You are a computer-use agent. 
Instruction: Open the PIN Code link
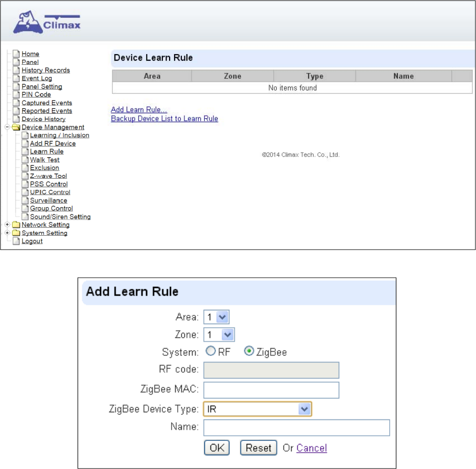[36, 94]
